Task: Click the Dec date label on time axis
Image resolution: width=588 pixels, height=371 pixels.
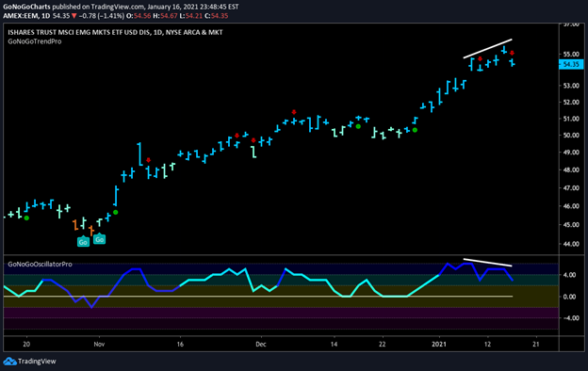Action: (261, 344)
